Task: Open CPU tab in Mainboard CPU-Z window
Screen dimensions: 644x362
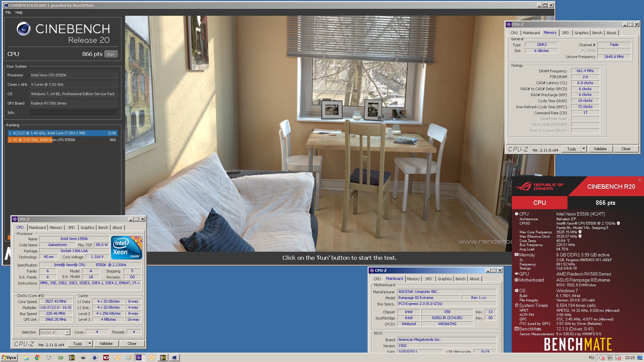Action: 377,279
